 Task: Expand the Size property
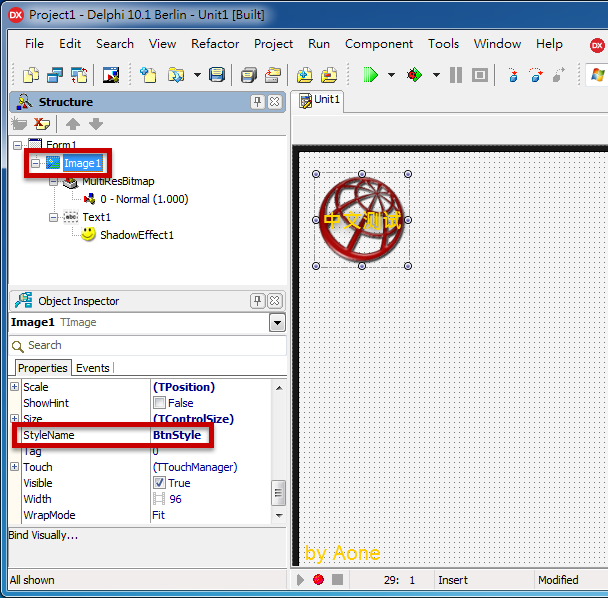(14, 418)
